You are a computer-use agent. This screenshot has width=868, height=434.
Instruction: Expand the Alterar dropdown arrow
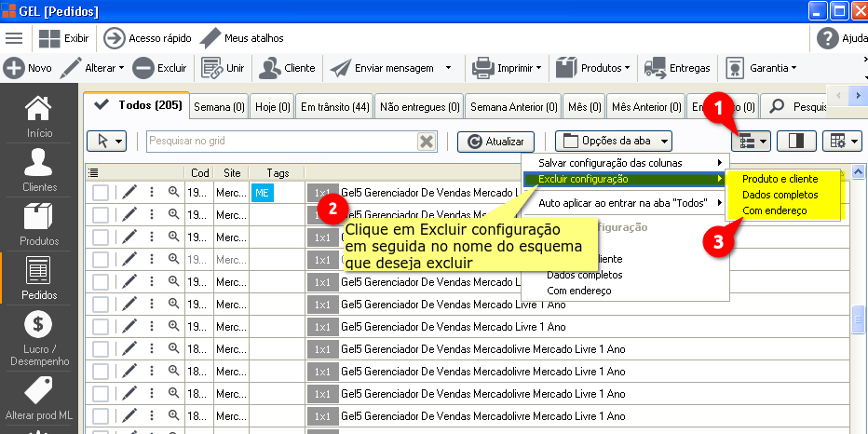click(121, 68)
